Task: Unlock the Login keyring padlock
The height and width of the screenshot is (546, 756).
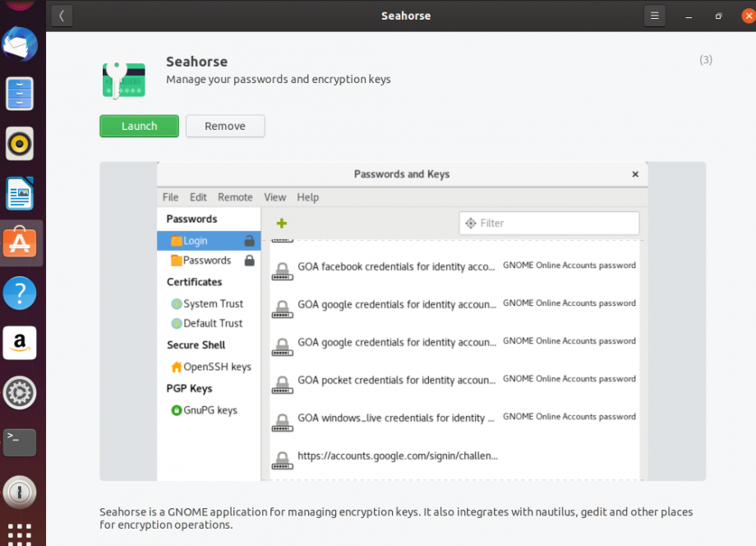Action: pos(251,240)
